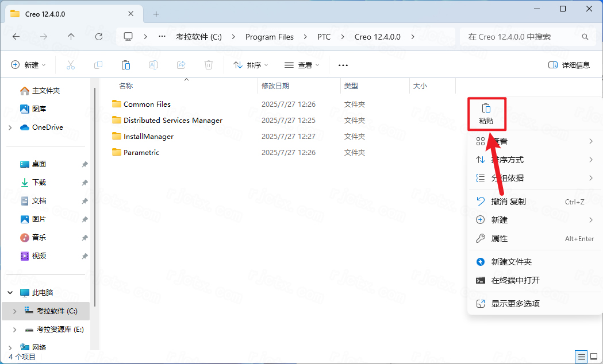The width and height of the screenshot is (603, 364).
Task: Open Home (主文件夹) in sidebar
Action: tap(40, 91)
